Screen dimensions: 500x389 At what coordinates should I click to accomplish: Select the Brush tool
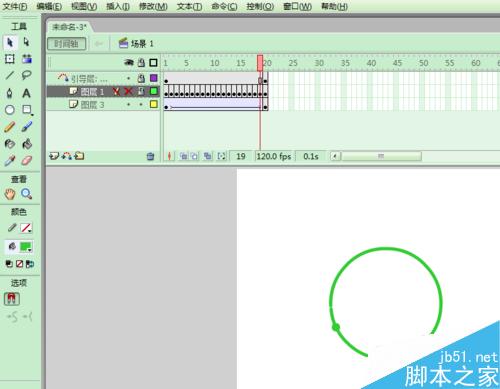point(27,127)
